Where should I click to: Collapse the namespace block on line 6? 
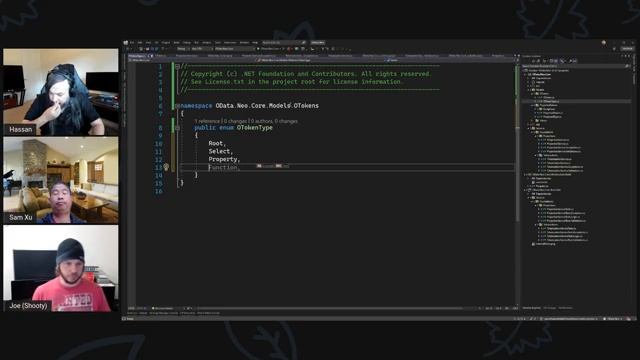[177, 106]
